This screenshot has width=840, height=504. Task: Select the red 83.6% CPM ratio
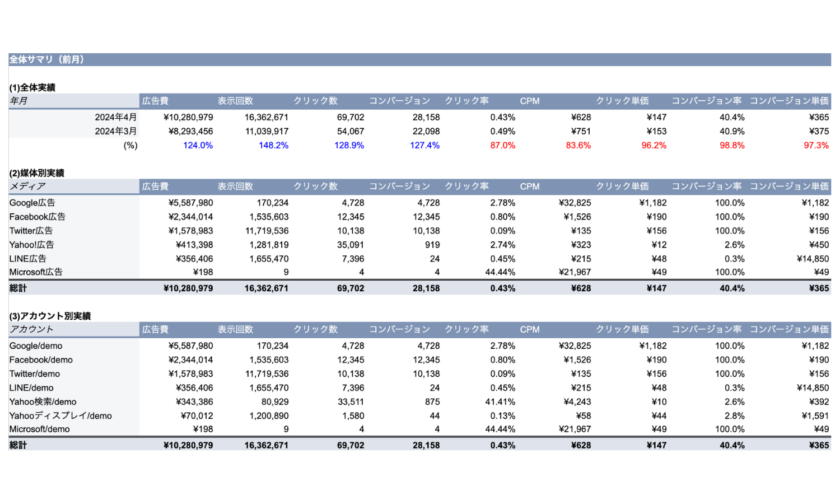[x=578, y=145]
